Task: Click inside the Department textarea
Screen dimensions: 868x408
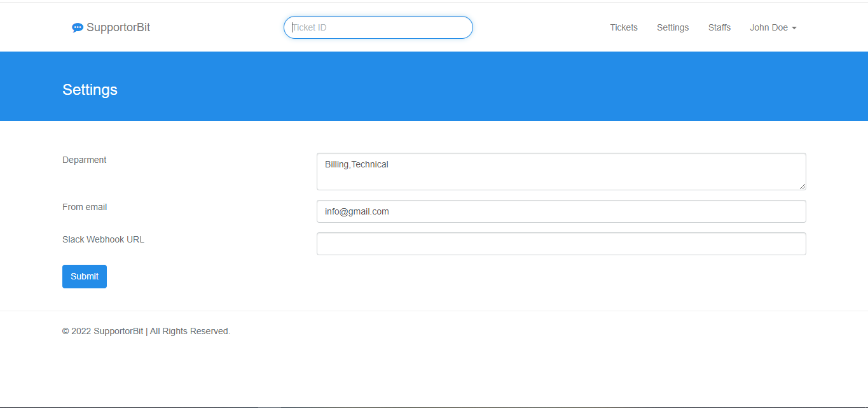Action: coord(561,171)
